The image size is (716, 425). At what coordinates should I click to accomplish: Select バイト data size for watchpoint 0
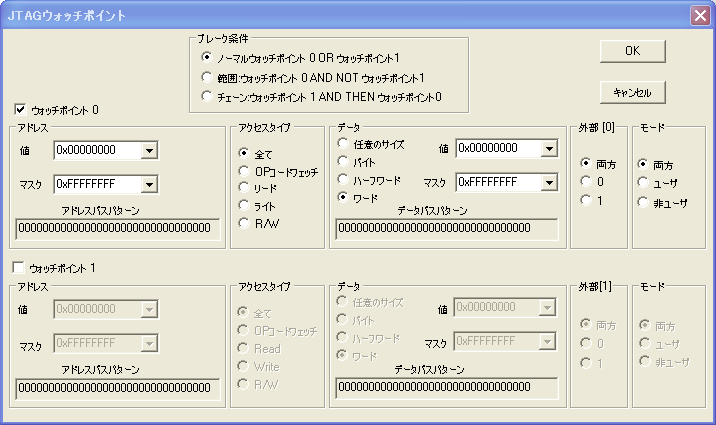point(342,161)
